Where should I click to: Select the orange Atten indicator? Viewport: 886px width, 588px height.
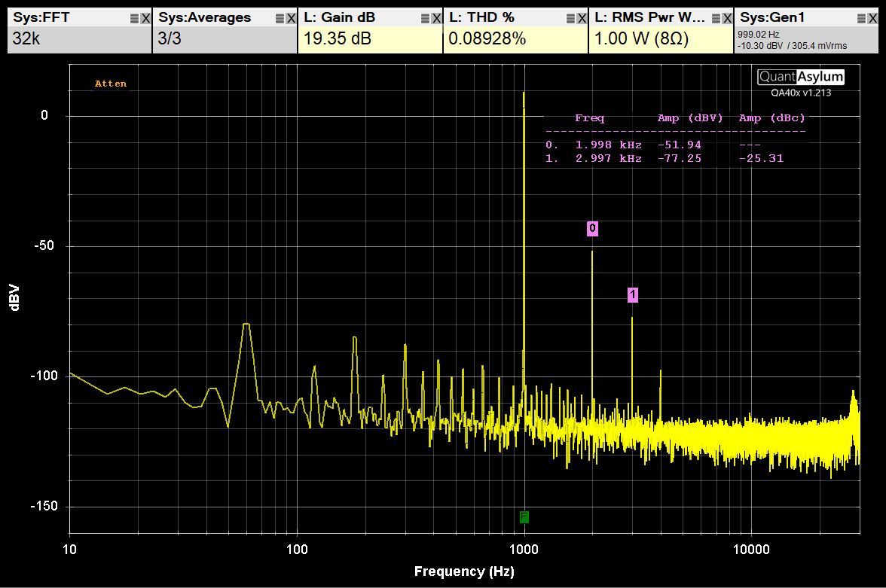point(111,84)
